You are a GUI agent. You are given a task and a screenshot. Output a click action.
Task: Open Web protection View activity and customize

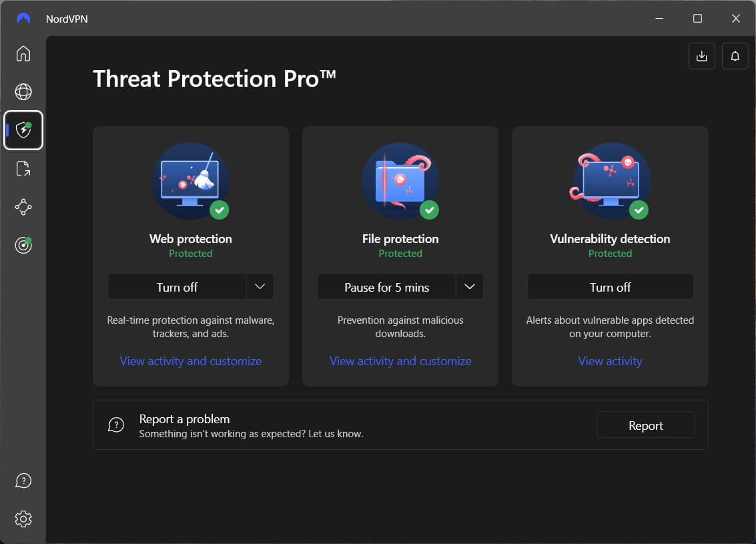click(190, 361)
